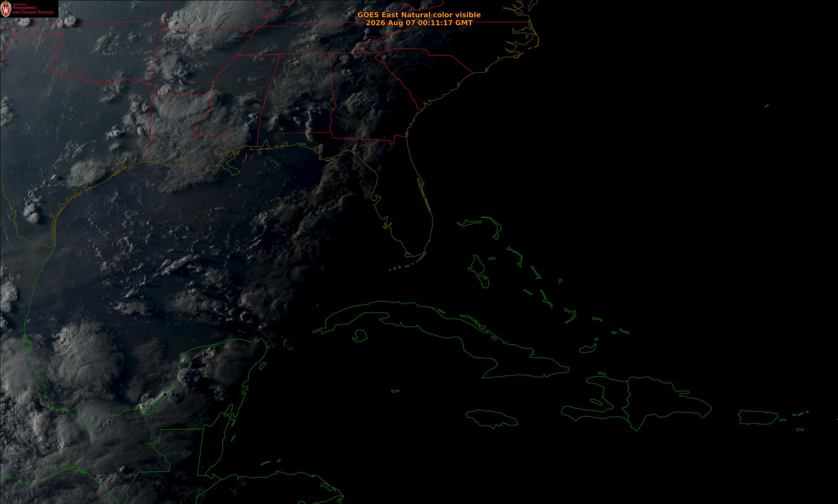
Task: Click the Great Inagua island outline
Action: (x=588, y=349)
